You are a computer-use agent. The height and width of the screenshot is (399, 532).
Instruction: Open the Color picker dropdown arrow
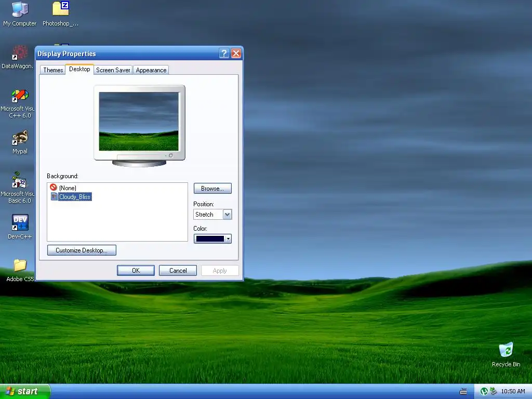[229, 239]
